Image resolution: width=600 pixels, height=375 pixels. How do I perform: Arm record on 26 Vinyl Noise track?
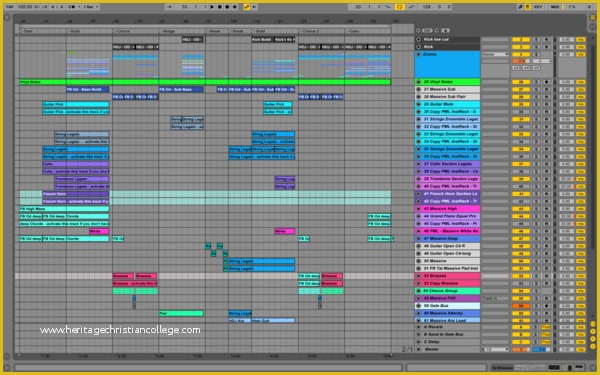pos(546,82)
